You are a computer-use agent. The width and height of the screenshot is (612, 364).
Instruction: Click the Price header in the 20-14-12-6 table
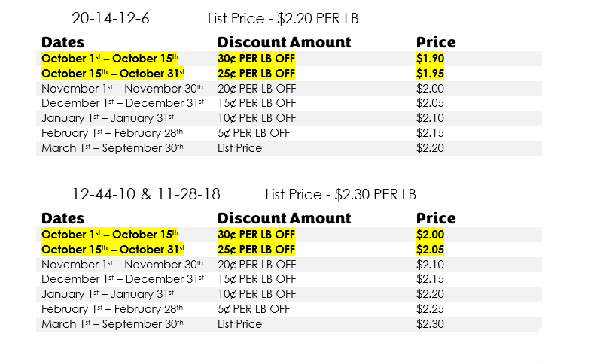[x=436, y=42]
